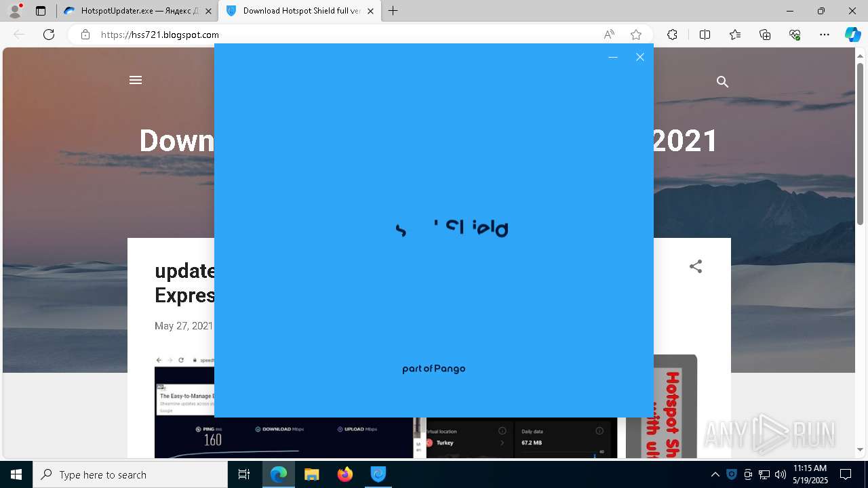This screenshot has width=868, height=488.
Task: Reload the current page
Action: tap(49, 35)
